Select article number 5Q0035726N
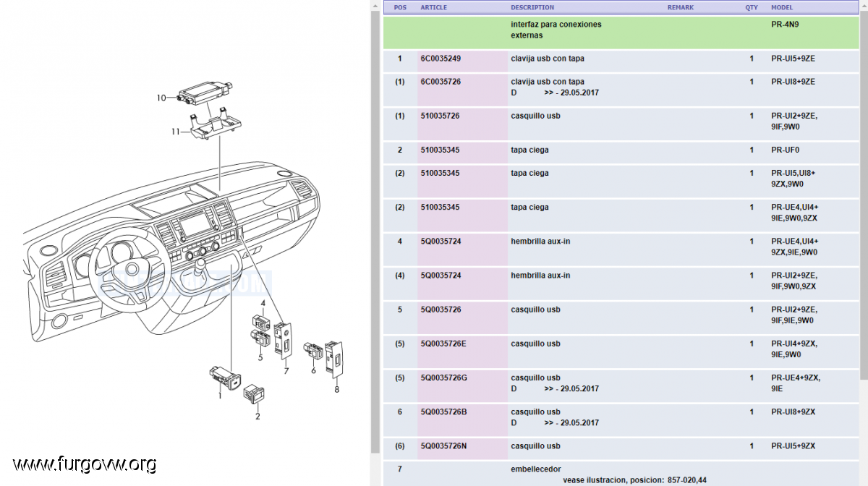This screenshot has width=868, height=486. (x=443, y=446)
